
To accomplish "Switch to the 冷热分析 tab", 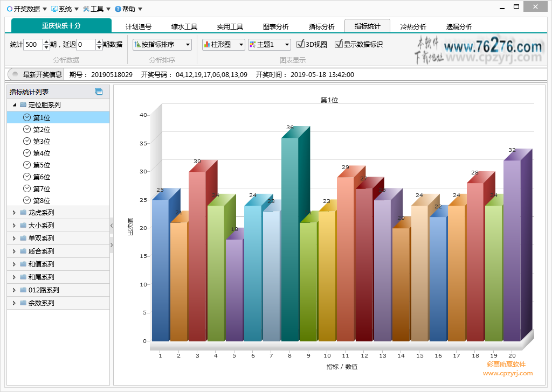I will tap(413, 26).
